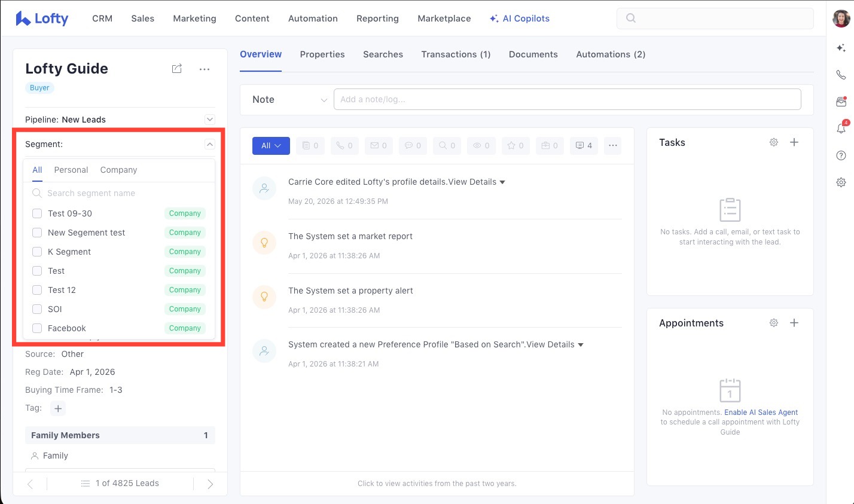Expand View Details on Preference Profile entry
Screen dimensions: 854x504
tap(555, 344)
